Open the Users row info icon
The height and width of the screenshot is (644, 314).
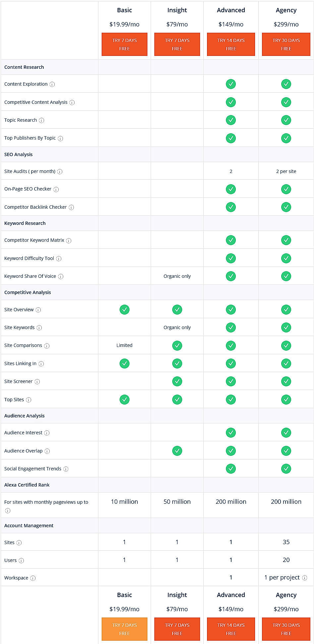coord(22,560)
